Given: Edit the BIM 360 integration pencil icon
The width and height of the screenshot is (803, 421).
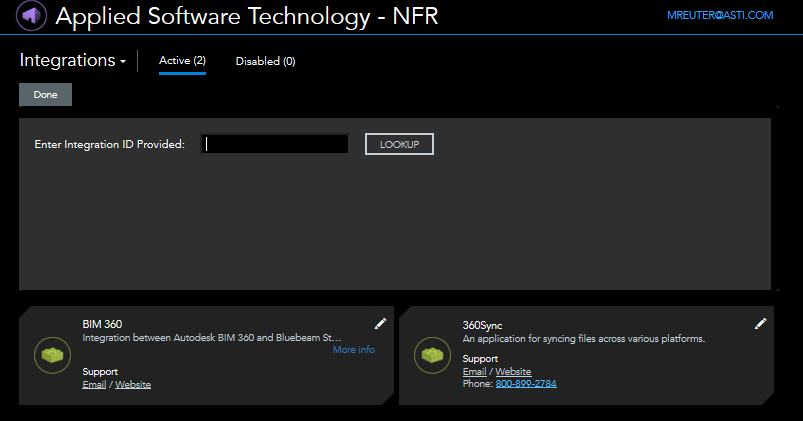Looking at the screenshot, I should (380, 323).
